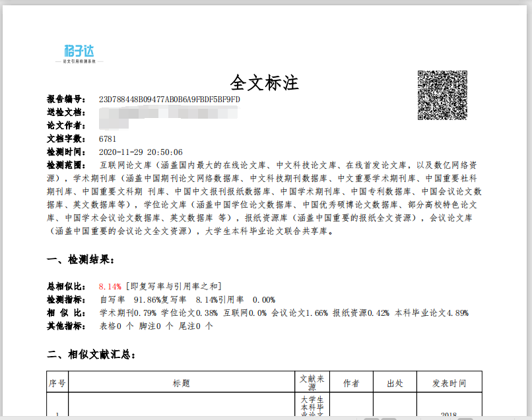Viewport: 532px width, 420px height.
Task: Select the 2018 发表时间 cell
Action: coord(449,415)
